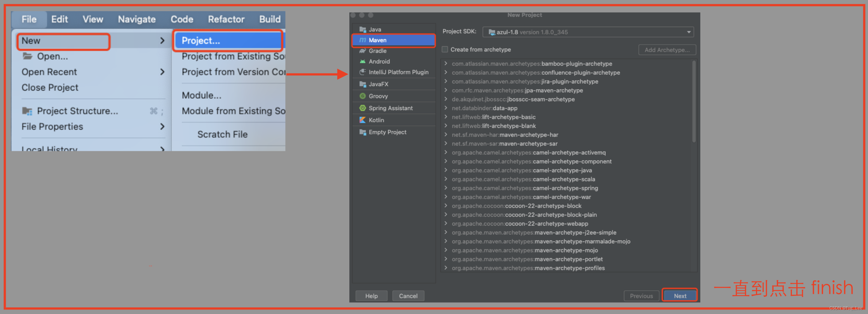Screen dimensions: 868x314
Task: Click the Java project type icon
Action: pyautogui.click(x=362, y=29)
